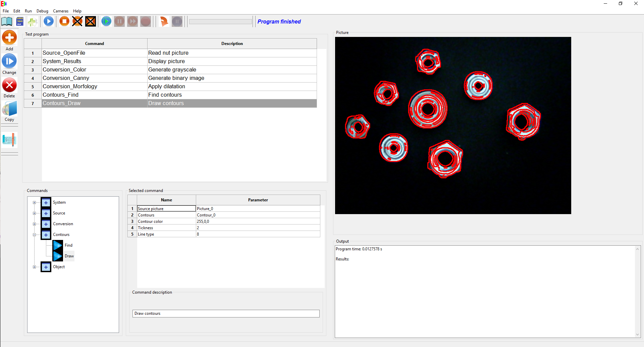Click the open book icon in toolbar
The width and height of the screenshot is (644, 347).
7,21
